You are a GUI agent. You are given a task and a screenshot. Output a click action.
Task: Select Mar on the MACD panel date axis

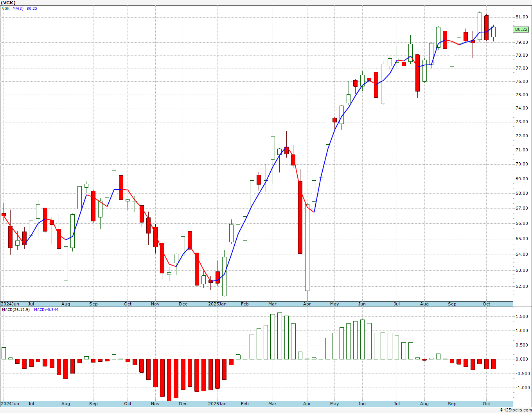coord(272,404)
